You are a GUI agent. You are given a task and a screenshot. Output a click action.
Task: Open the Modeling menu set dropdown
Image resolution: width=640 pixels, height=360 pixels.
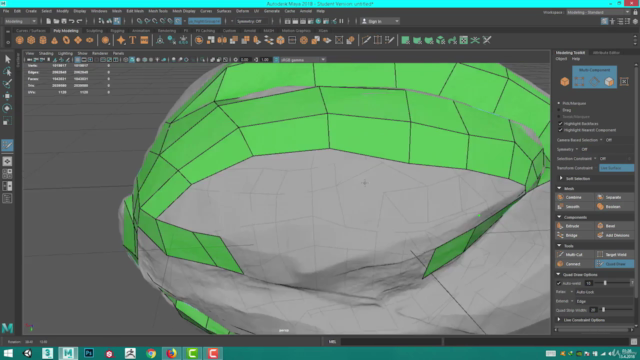pos(20,21)
